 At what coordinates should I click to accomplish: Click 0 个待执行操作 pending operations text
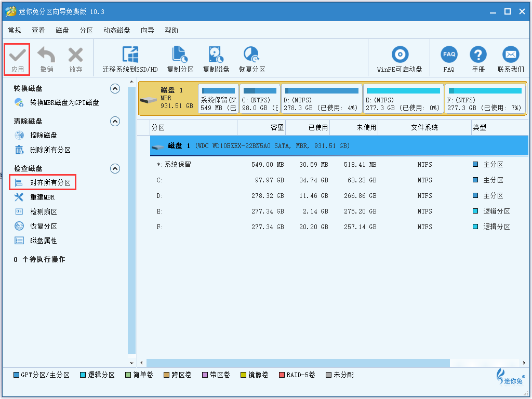point(39,260)
